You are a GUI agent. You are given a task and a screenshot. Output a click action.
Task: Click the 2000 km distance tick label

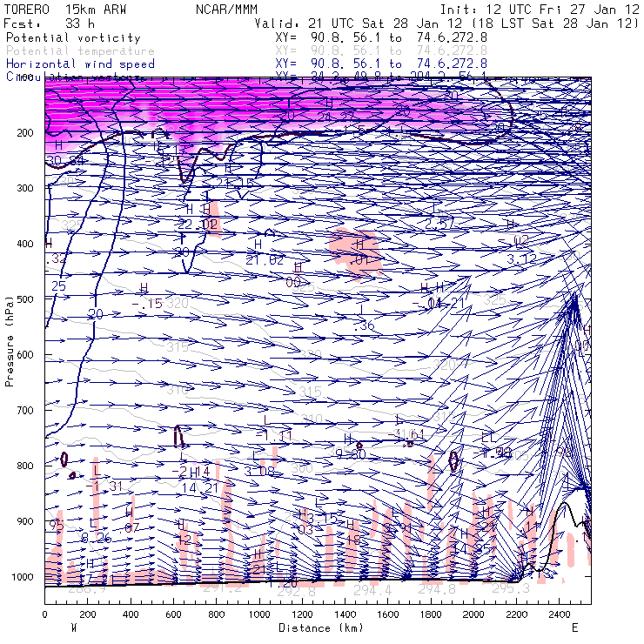(x=473, y=614)
